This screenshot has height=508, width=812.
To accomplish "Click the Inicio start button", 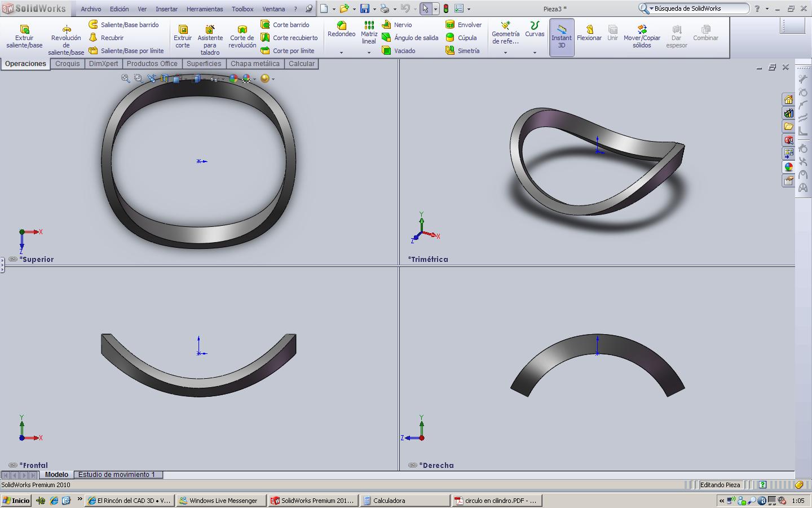I will [x=16, y=500].
